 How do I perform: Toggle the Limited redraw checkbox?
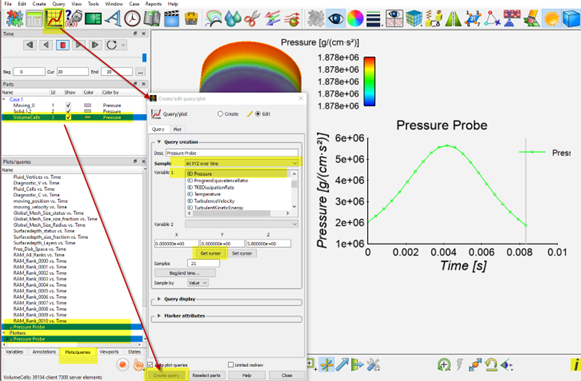(231, 365)
